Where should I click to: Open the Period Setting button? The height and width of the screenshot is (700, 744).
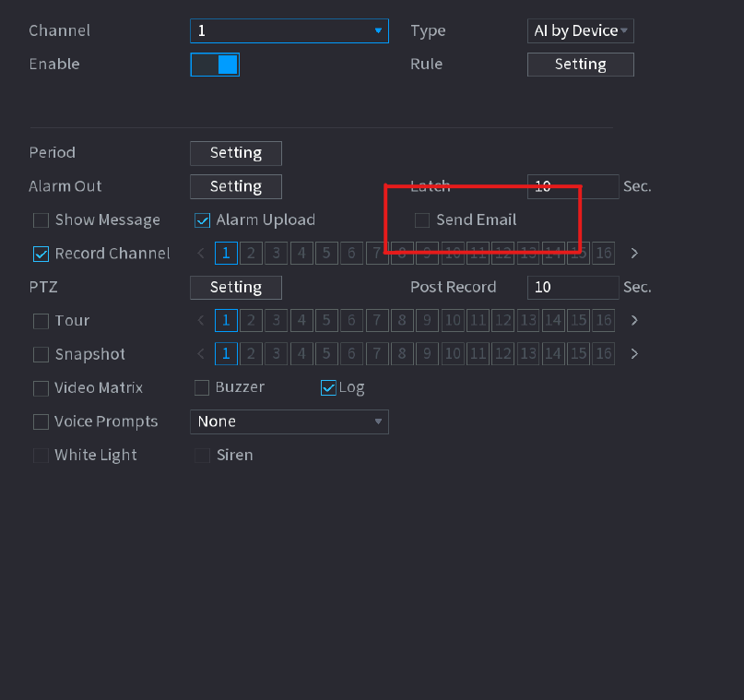(236, 153)
